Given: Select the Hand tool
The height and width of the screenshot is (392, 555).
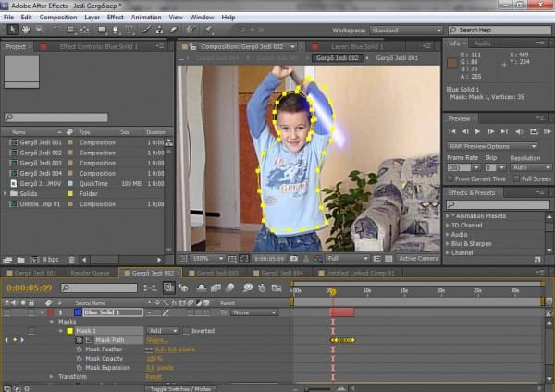Looking at the screenshot, I should pos(26,30).
